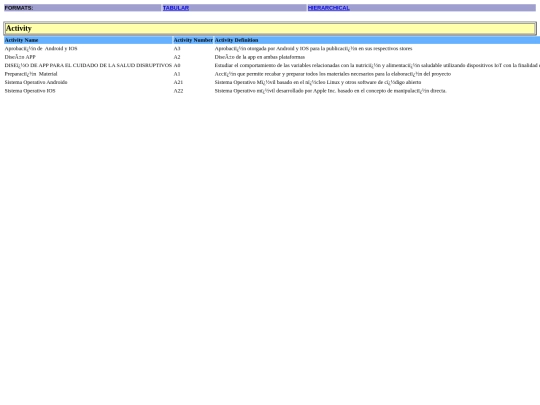
Task: Open the TABULAR format link
Action: [176, 8]
